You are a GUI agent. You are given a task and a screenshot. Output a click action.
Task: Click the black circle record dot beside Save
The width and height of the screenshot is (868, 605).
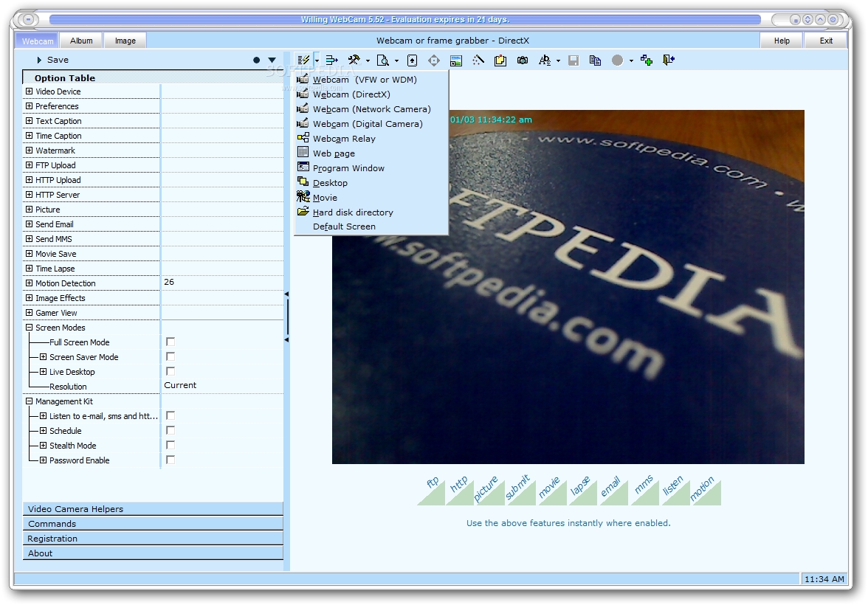click(x=256, y=60)
